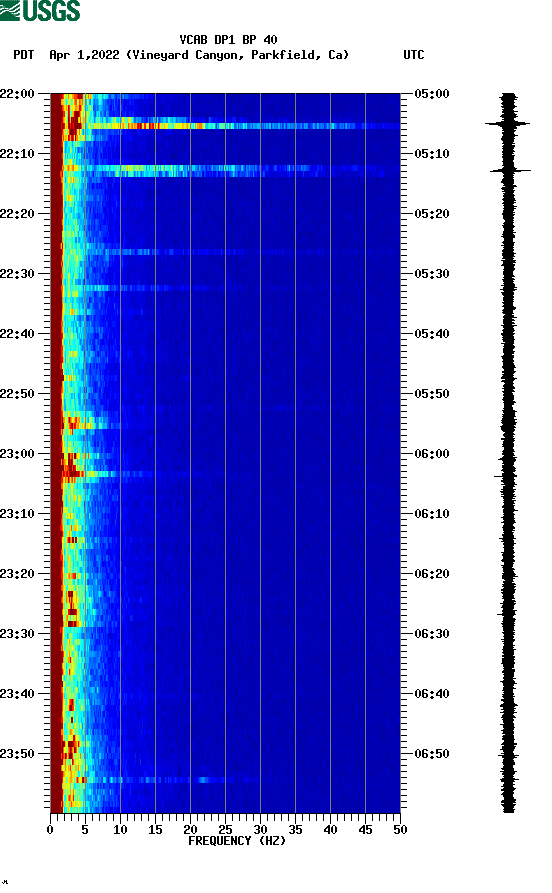Viewport: 552px width, 893px height.
Task: Click the 05:20 UTC time label
Action: (x=432, y=214)
